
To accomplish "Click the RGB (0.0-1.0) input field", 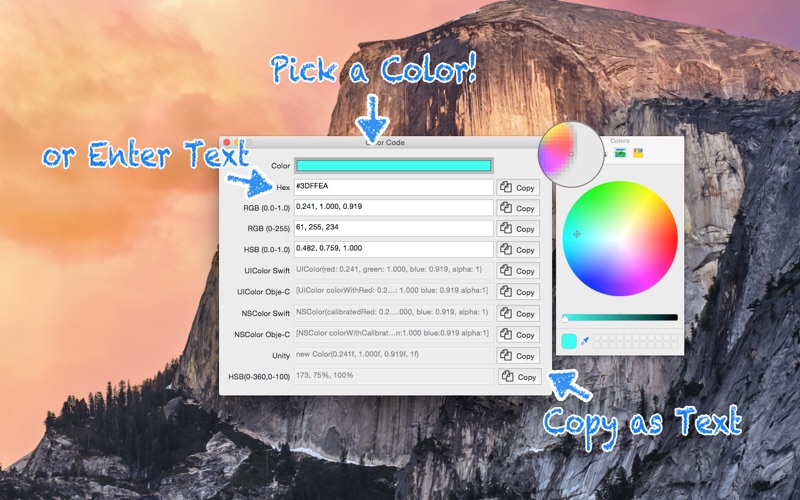I will click(x=393, y=207).
